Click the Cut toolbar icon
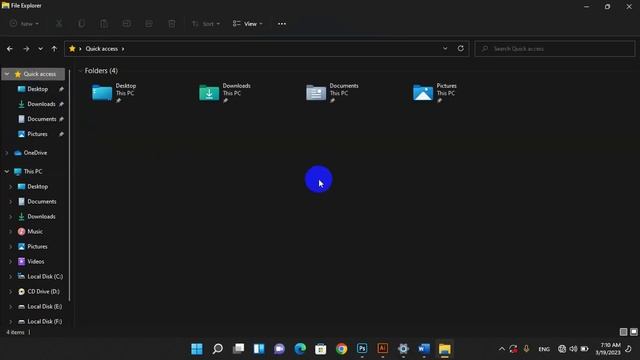 click(59, 24)
